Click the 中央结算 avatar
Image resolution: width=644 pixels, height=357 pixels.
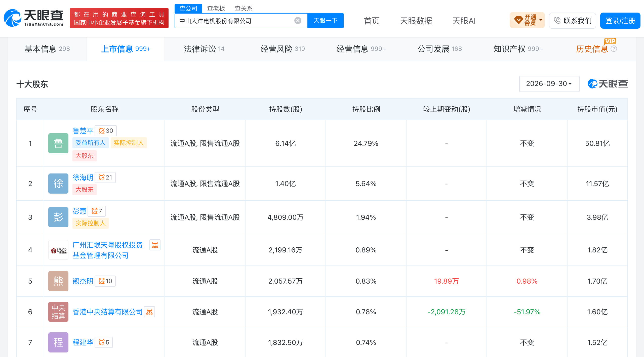tap(58, 312)
